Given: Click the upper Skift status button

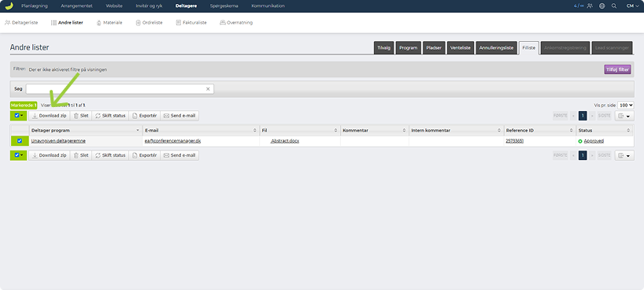Looking at the screenshot, I should (x=110, y=116).
